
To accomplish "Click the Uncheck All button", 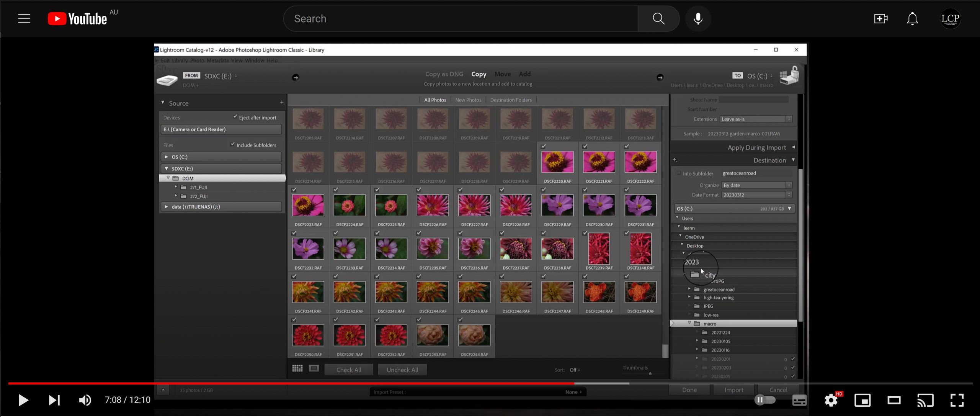I will [402, 370].
